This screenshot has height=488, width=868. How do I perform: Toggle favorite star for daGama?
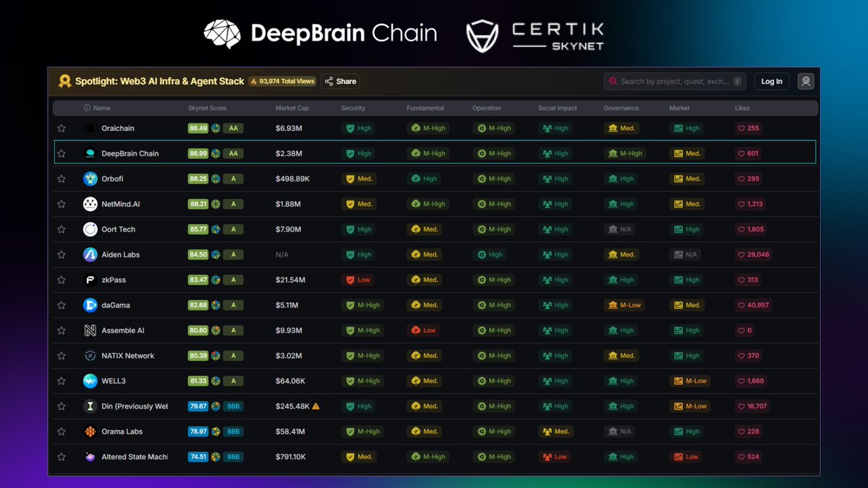click(61, 305)
